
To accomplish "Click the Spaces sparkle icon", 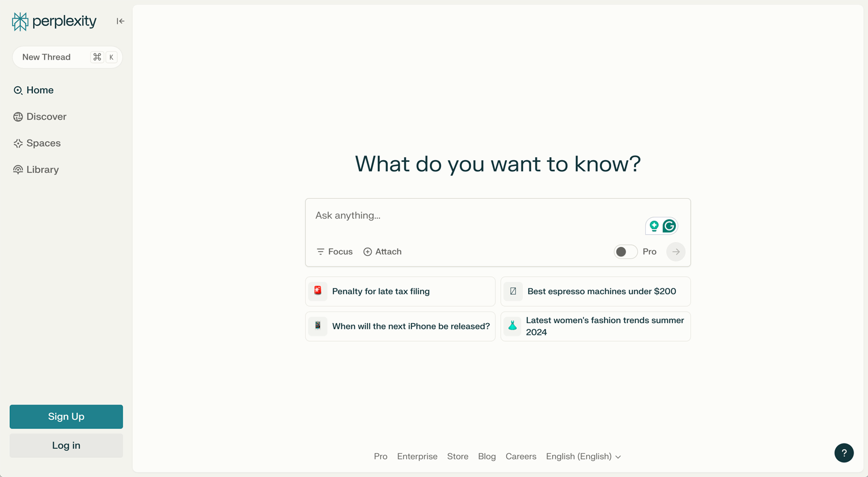I will point(18,143).
